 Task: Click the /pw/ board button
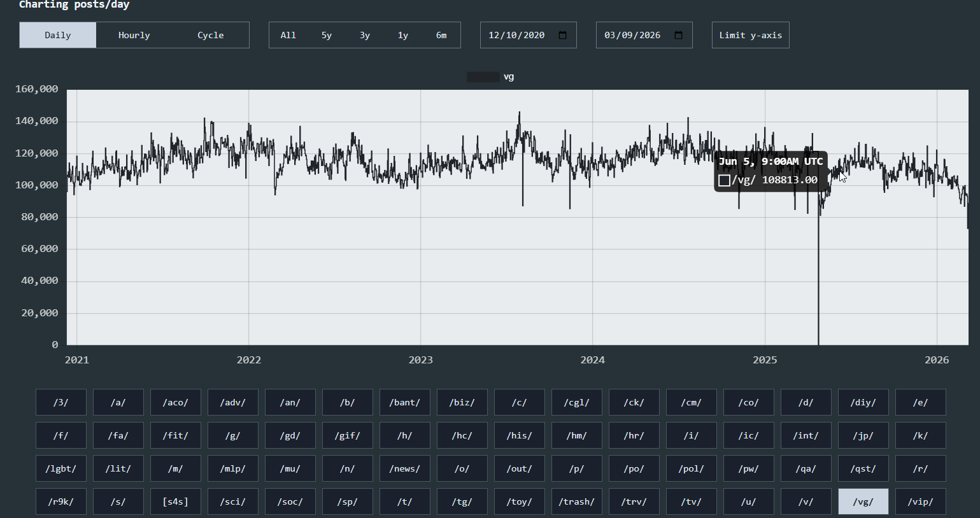coord(749,468)
